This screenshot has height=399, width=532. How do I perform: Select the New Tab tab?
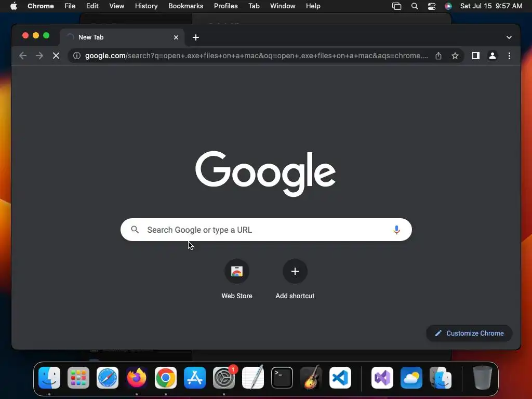coord(122,37)
